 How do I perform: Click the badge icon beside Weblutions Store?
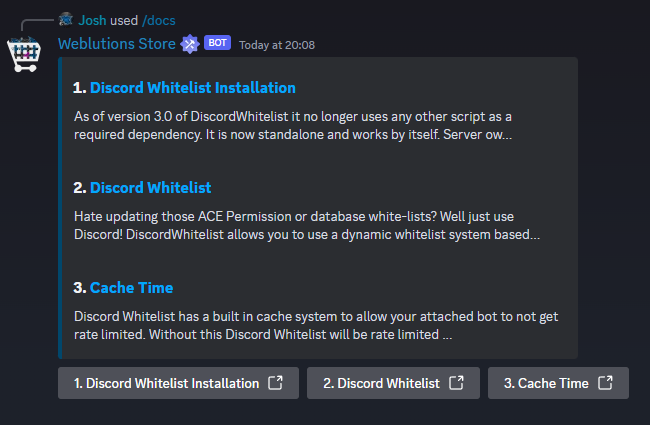coord(190,44)
